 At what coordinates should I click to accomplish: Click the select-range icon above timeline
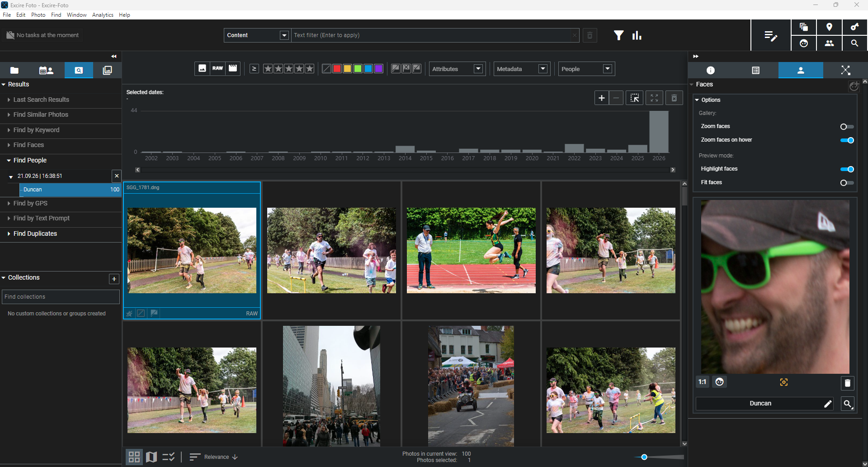click(x=634, y=98)
